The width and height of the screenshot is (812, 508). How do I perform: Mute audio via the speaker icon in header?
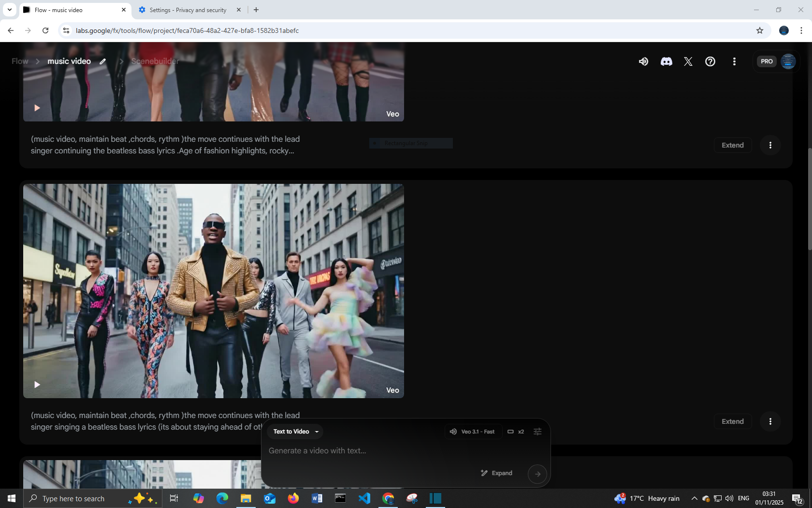(x=643, y=61)
